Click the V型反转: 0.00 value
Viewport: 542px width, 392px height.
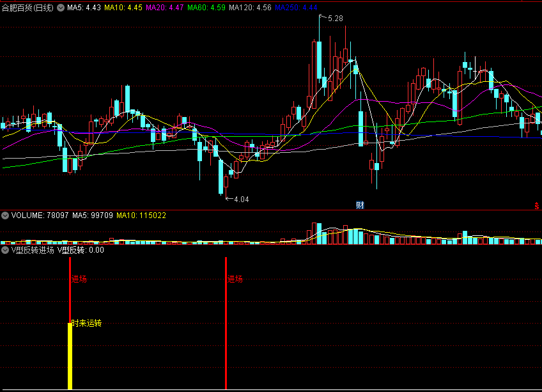(x=81, y=250)
